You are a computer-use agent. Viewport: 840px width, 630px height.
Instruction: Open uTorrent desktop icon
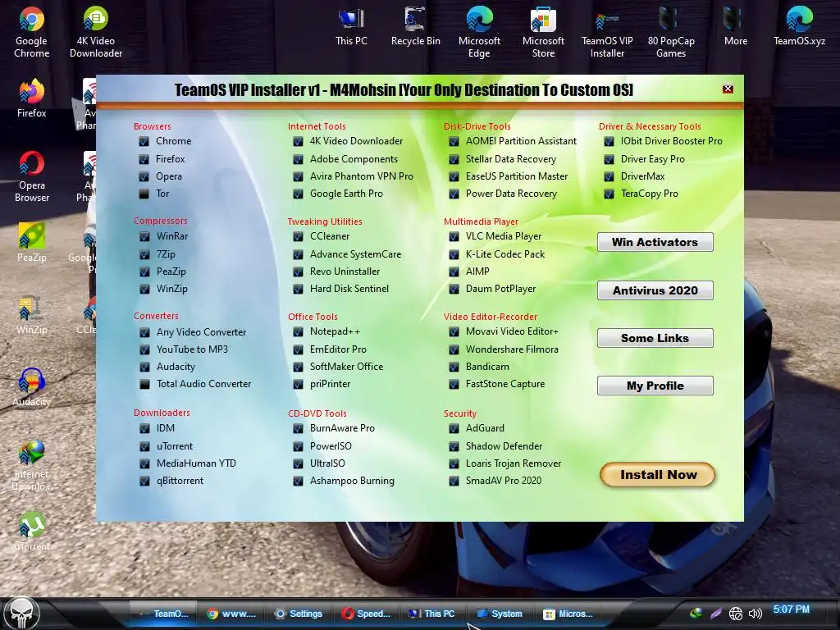coord(32,532)
